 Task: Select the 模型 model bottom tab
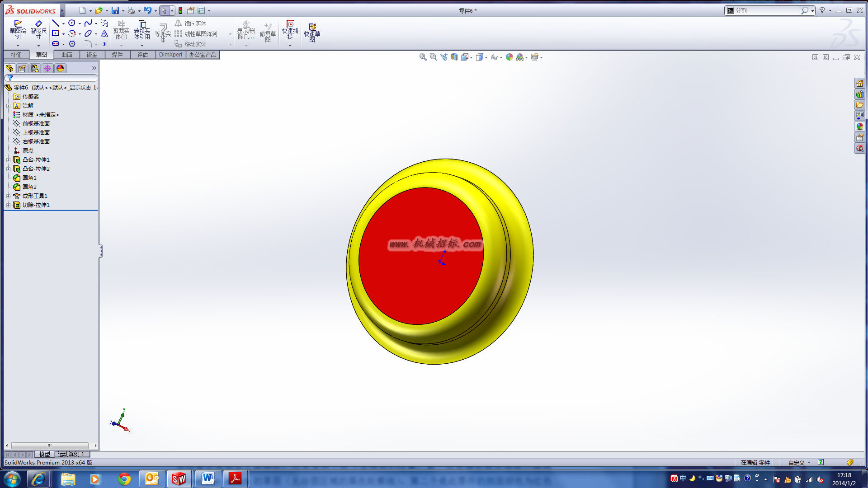click(44, 454)
